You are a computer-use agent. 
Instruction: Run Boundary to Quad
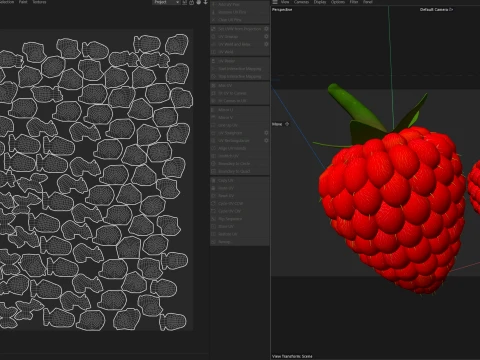(x=239, y=171)
